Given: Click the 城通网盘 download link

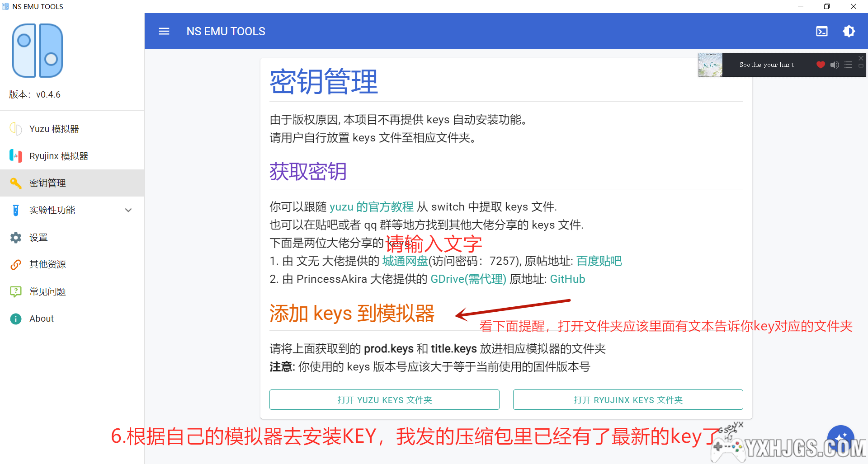Looking at the screenshot, I should point(405,261).
